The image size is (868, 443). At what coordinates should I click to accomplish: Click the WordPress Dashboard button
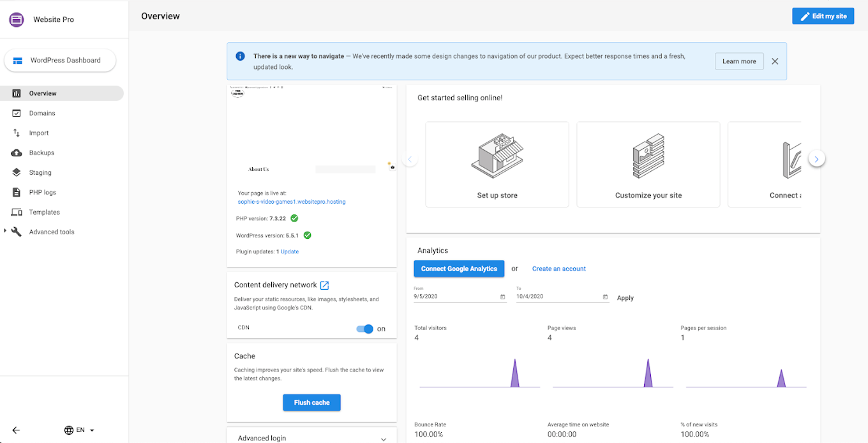coord(61,61)
